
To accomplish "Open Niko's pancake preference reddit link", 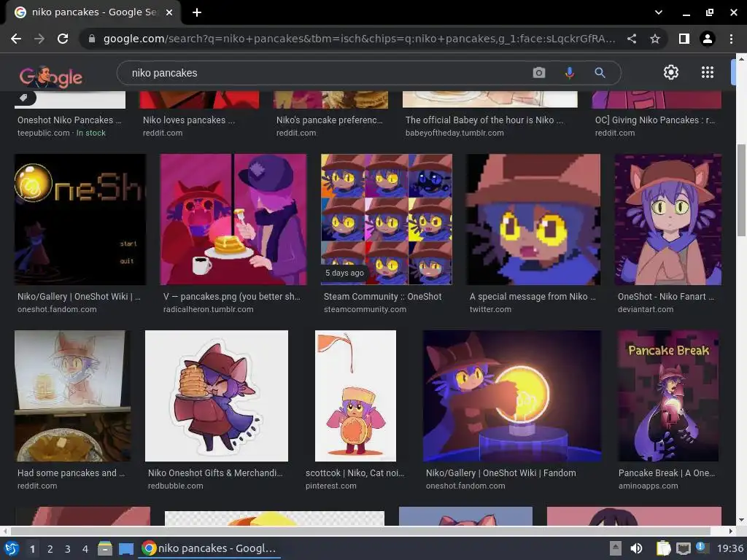I will pyautogui.click(x=329, y=120).
